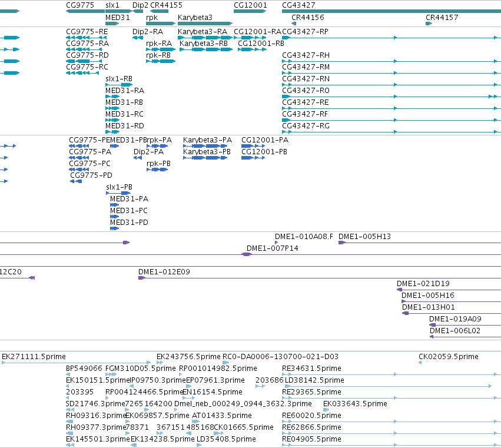This screenshot has width=501, height=448.
Task: Select protein CG9775-PA
Action: (x=79, y=158)
